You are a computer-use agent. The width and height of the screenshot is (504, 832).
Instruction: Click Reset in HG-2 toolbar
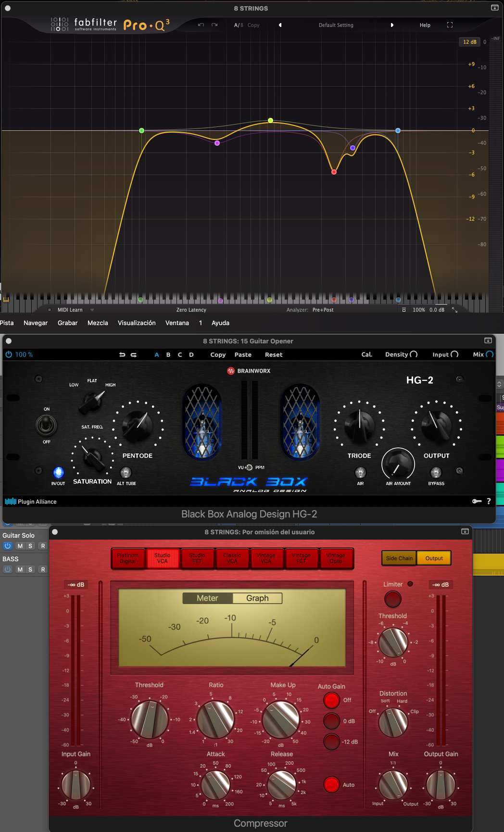(x=274, y=355)
